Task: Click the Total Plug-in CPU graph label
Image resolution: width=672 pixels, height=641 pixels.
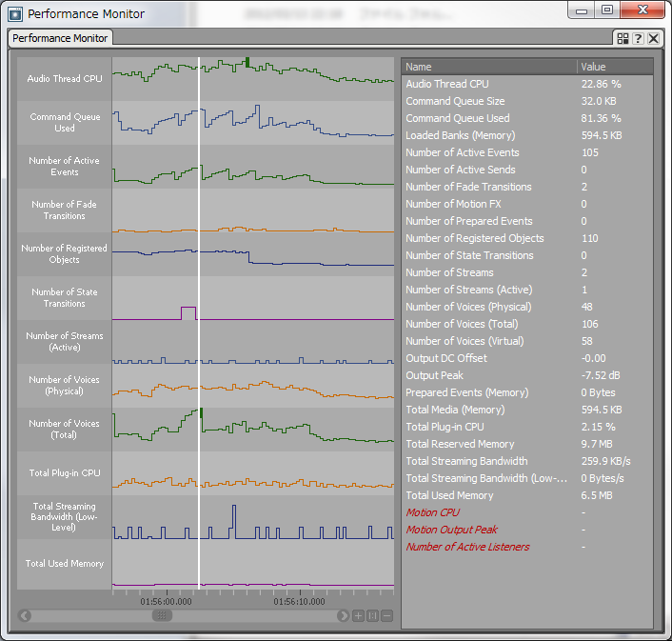Action: pos(65,473)
